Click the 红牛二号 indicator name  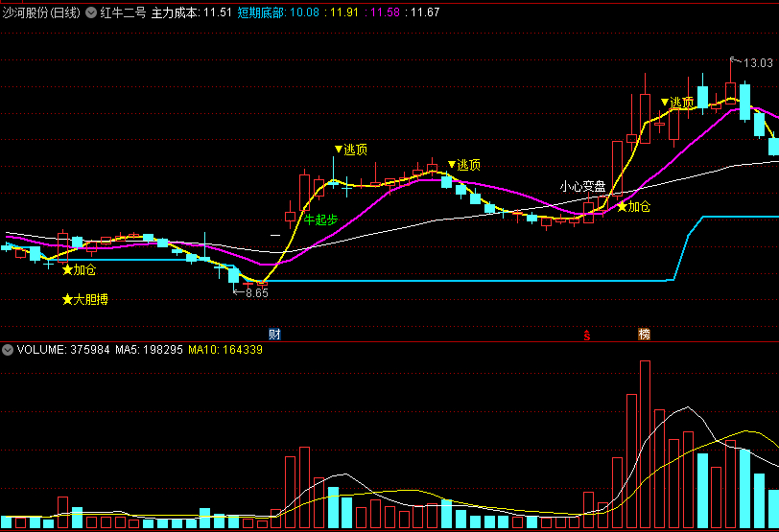(x=123, y=12)
